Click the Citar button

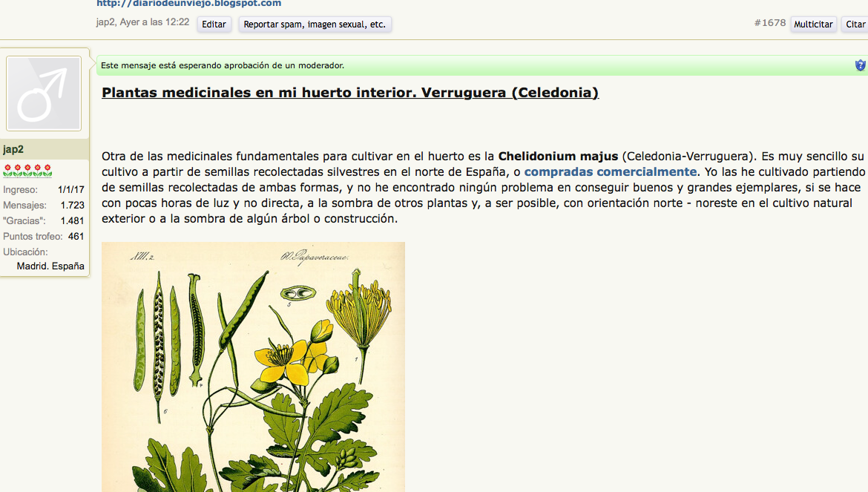pyautogui.click(x=855, y=24)
